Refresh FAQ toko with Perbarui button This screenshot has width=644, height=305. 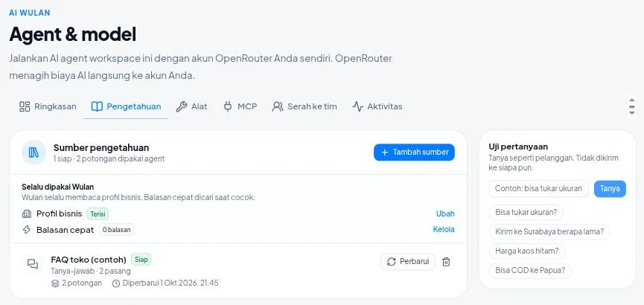click(408, 262)
